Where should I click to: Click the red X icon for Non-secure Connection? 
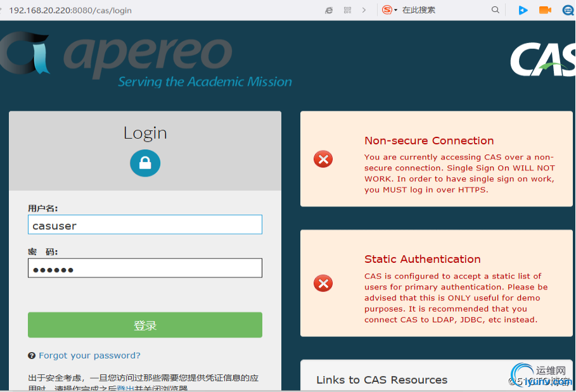pos(323,159)
